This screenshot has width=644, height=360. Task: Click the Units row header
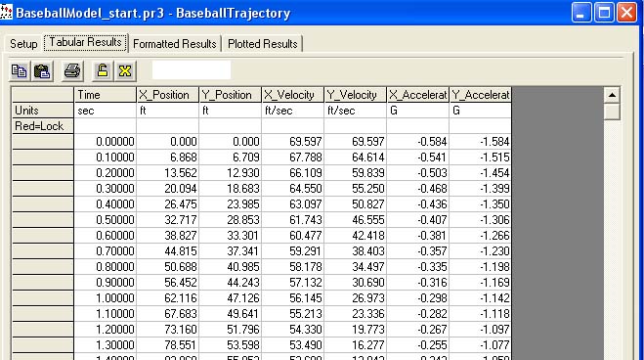(x=43, y=111)
